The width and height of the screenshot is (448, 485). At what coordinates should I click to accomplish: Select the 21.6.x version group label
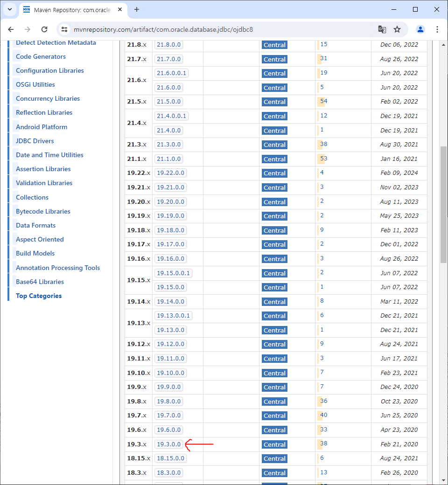137,80
